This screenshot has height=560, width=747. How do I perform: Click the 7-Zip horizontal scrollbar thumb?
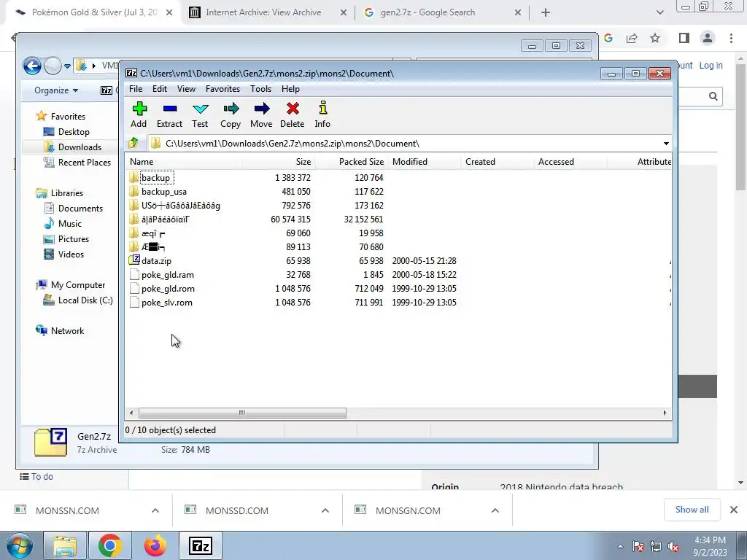click(x=242, y=413)
